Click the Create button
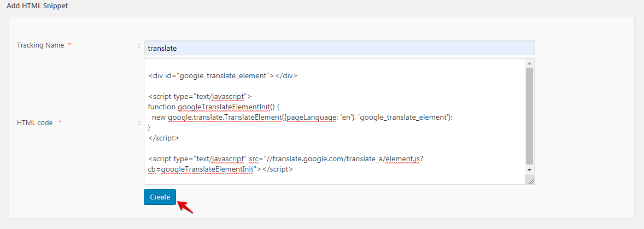Viewport: 644px width, 229px height. click(160, 197)
